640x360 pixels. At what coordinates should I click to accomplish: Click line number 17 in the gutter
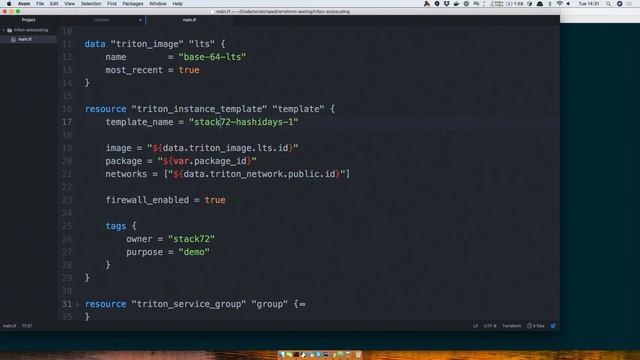(67, 122)
